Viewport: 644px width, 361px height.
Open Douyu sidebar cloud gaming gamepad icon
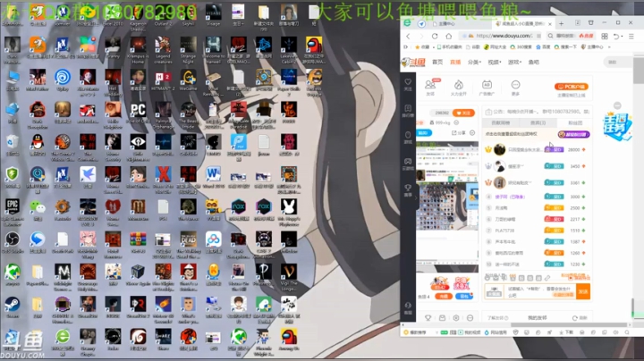pos(408,164)
